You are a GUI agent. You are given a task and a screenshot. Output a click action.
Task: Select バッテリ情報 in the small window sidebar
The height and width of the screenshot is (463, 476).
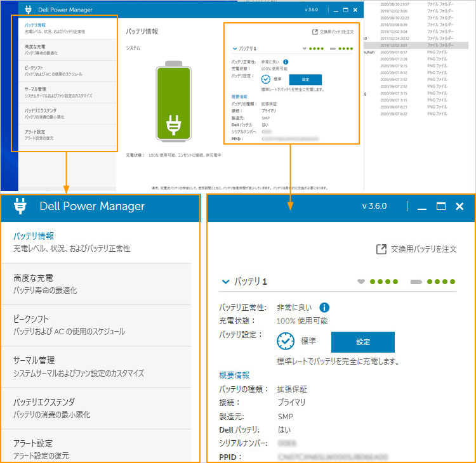pos(67,28)
